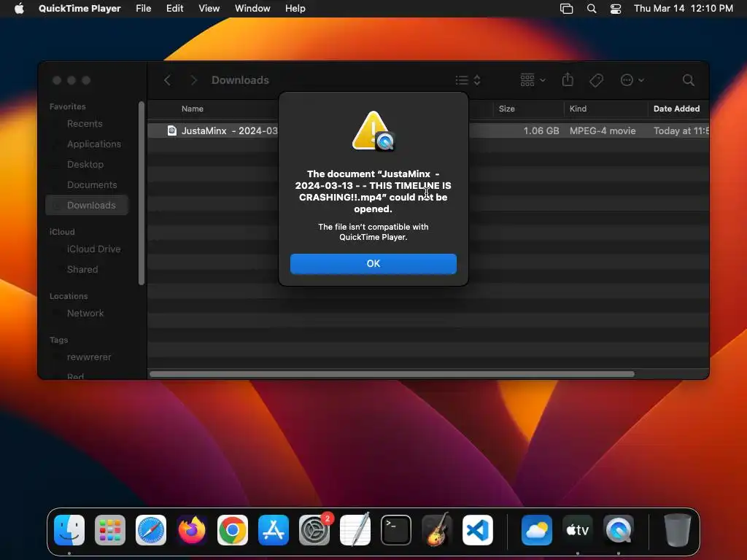Image resolution: width=747 pixels, height=560 pixels.
Task: Open Google Chrome from the Dock
Action: [233, 530]
